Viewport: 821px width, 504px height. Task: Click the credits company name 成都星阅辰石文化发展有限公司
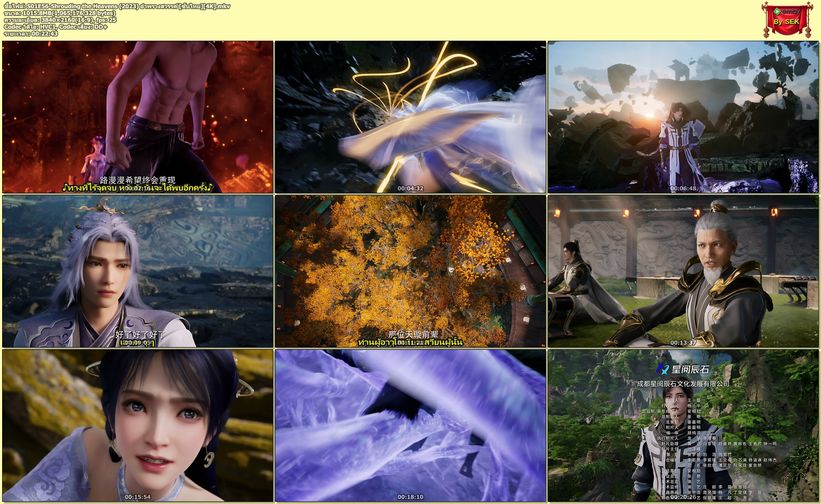(683, 384)
